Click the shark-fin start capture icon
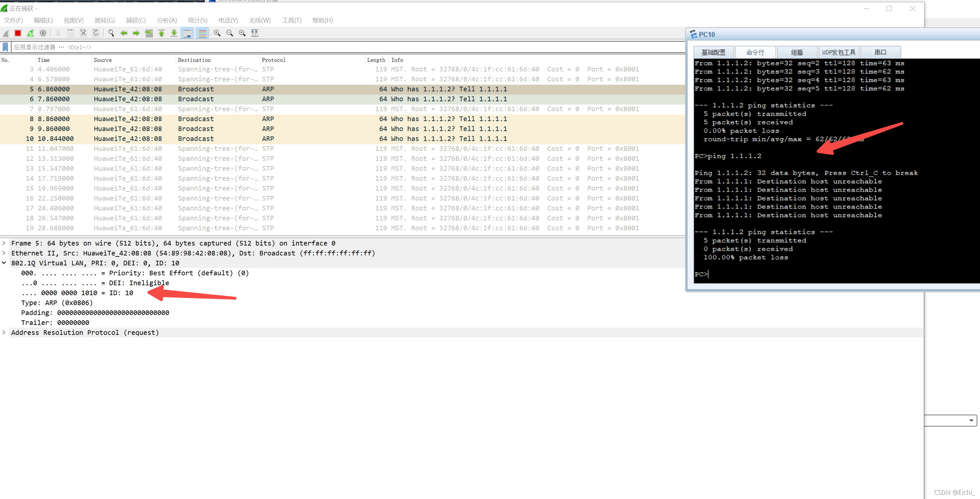The height and width of the screenshot is (499, 980). (x=6, y=33)
